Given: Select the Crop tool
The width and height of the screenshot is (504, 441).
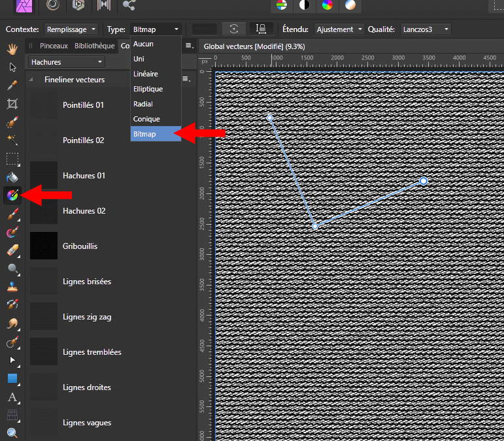Looking at the screenshot, I should pyautogui.click(x=12, y=104).
